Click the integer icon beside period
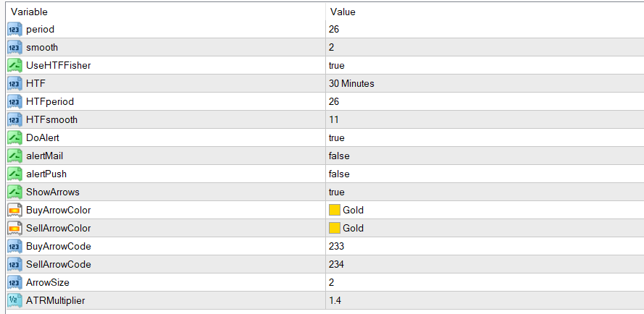The image size is (644, 314). [x=14, y=30]
